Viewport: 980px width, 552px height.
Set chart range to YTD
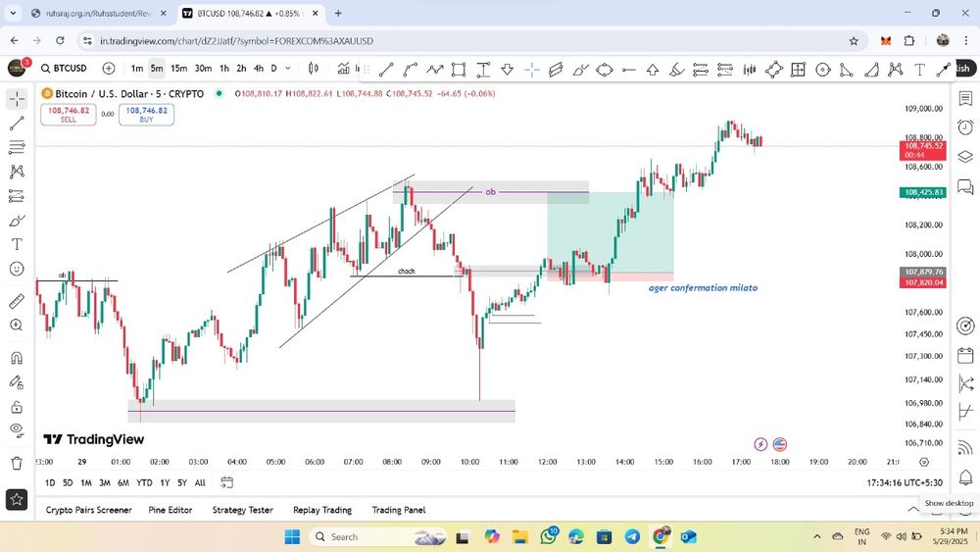[x=144, y=482]
